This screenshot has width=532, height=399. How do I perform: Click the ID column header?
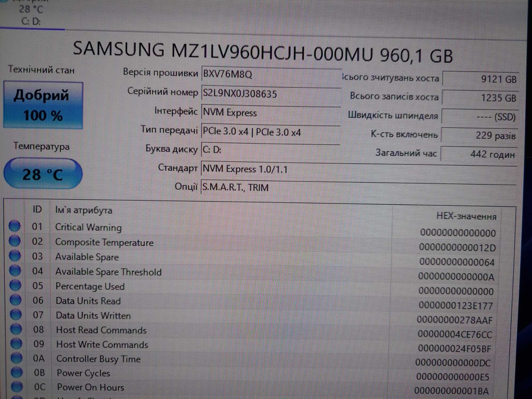(37, 209)
